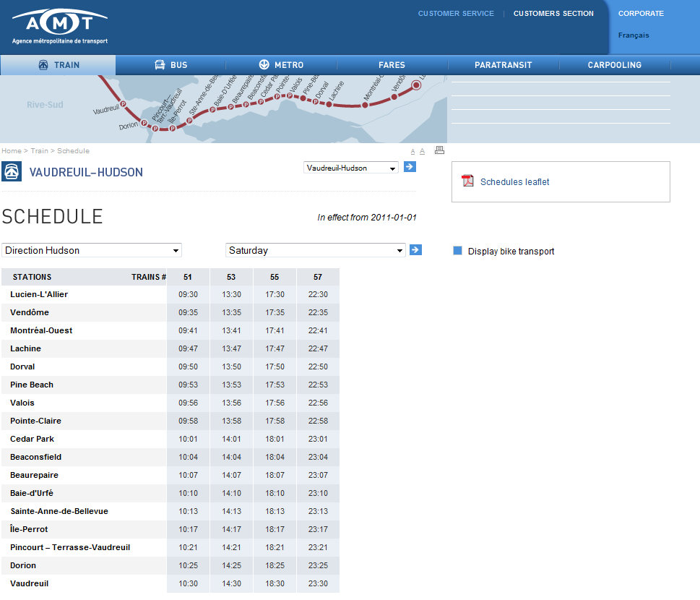The height and width of the screenshot is (600, 700).
Task: Increase text size with large A icon
Action: (423, 152)
